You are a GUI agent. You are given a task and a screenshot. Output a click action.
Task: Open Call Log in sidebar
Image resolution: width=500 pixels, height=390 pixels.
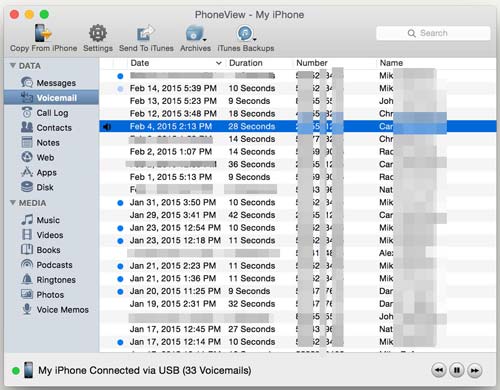pos(51,113)
